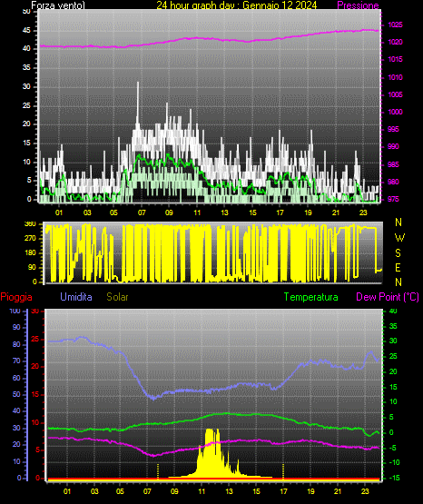Image resolution: width=423 pixels, height=504 pixels.
Task: Select the '1015' pressure axis value
Action: (x=396, y=59)
